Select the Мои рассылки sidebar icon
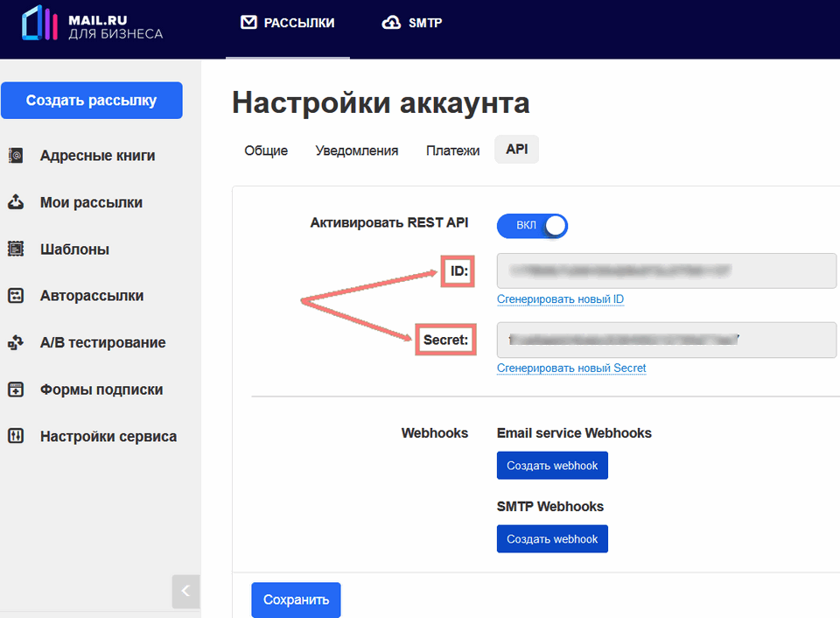This screenshot has width=840, height=618. (16, 202)
